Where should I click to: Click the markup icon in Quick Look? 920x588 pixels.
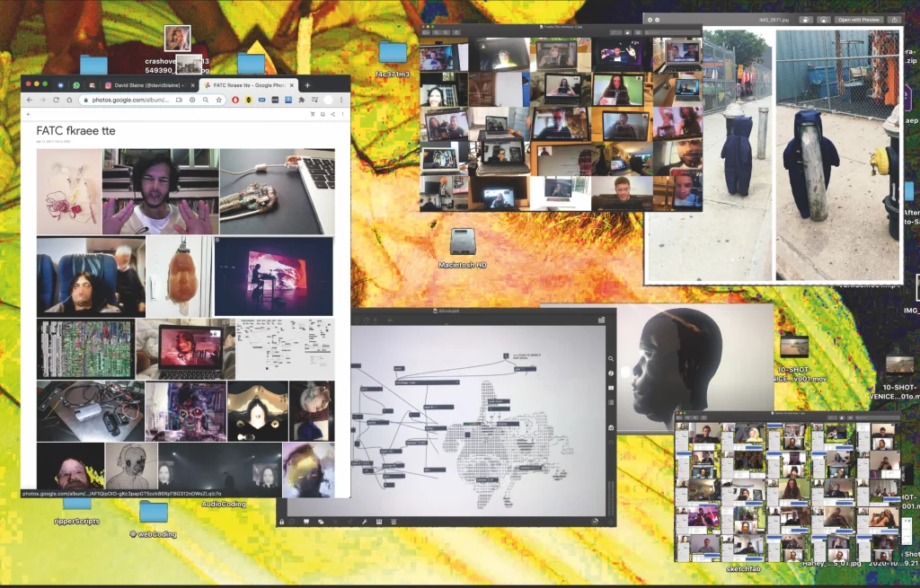(x=823, y=20)
